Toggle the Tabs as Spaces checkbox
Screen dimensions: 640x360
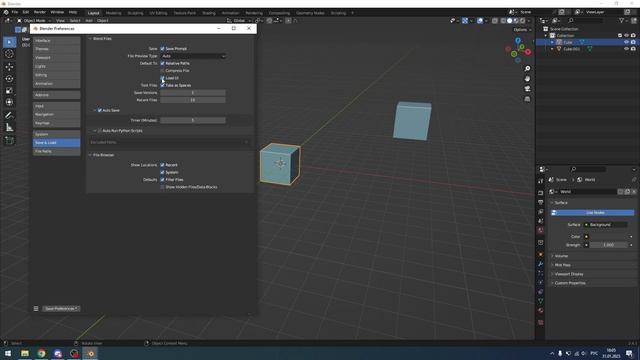tap(162, 85)
